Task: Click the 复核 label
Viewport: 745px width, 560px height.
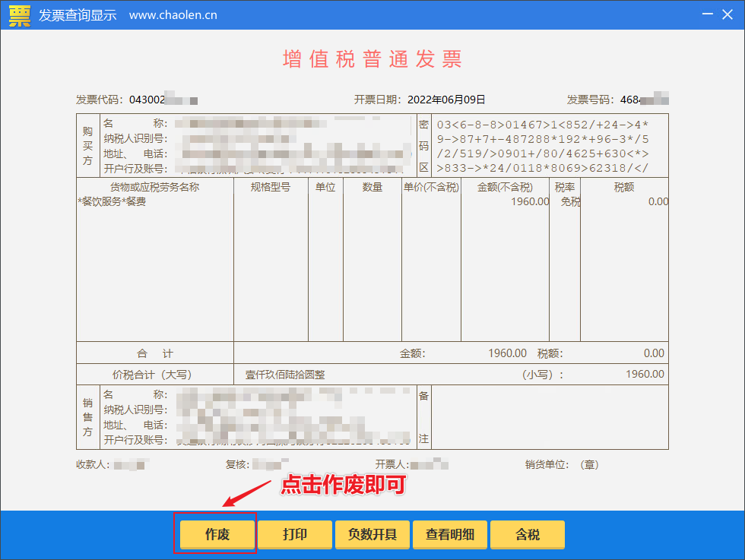Action: (237, 464)
